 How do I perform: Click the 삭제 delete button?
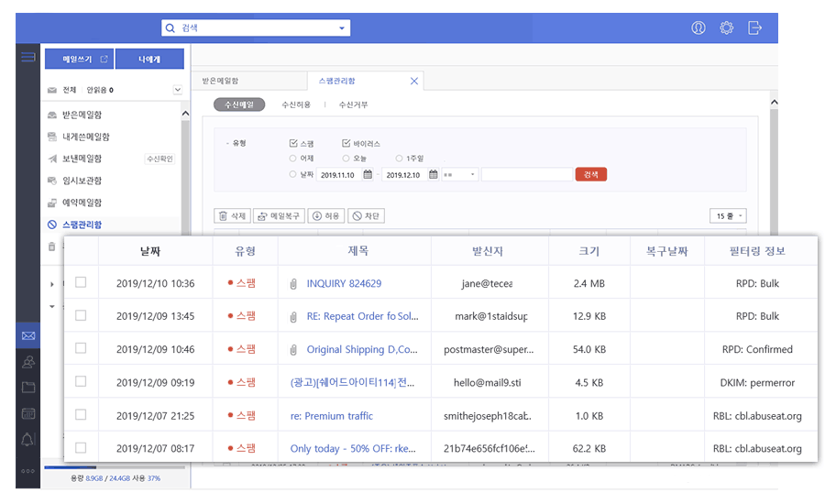coord(232,215)
